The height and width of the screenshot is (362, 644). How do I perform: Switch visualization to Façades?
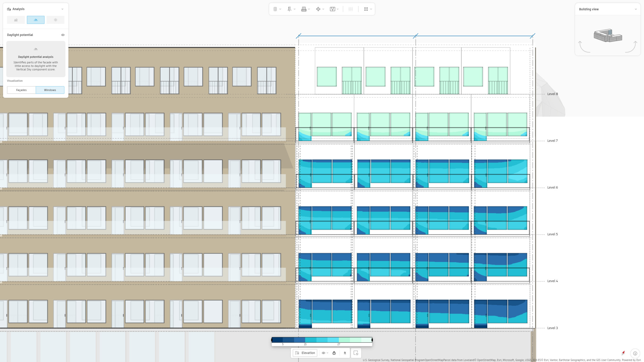(21, 90)
